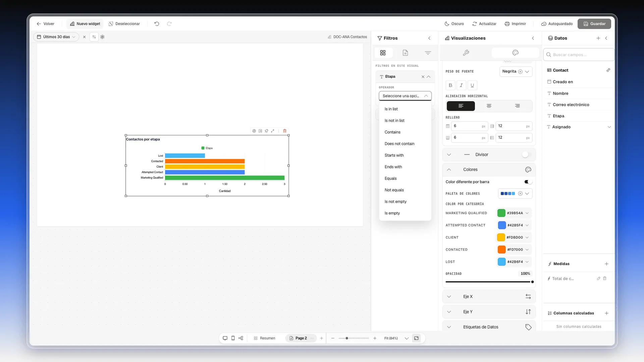Switch to the Page 2 tab
644x362 pixels.
[301, 338]
